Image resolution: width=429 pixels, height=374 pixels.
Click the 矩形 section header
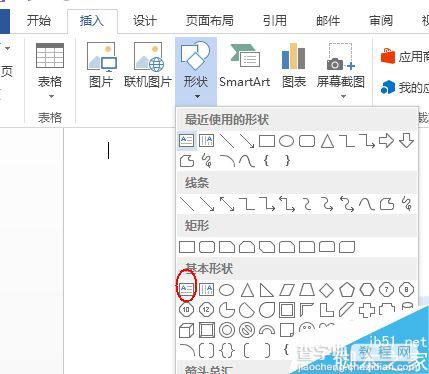pyautogui.click(x=197, y=226)
